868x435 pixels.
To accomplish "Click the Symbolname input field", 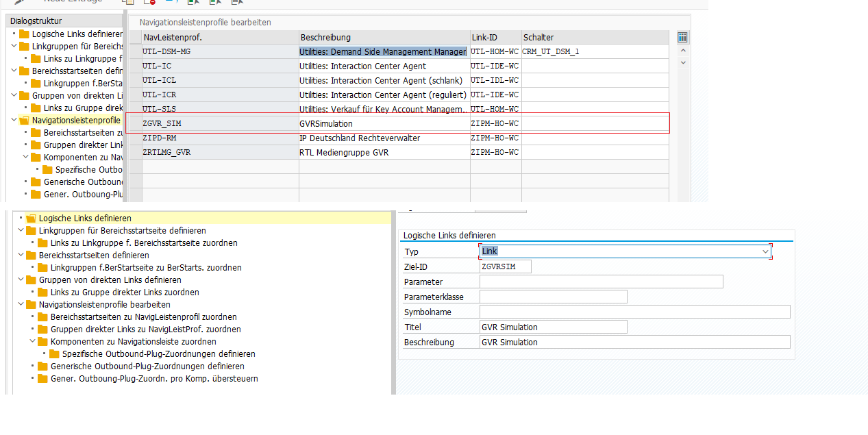I will pyautogui.click(x=634, y=312).
